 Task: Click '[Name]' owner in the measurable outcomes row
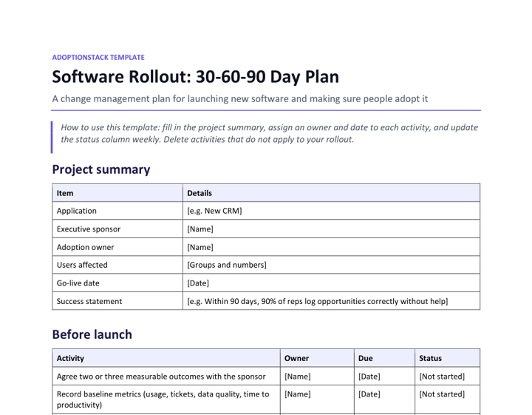317,376
